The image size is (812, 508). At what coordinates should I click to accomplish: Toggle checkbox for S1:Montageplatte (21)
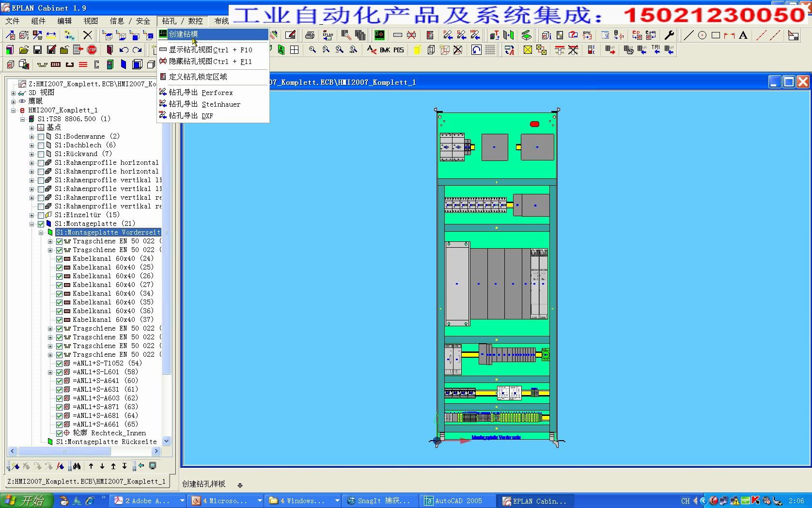click(x=41, y=224)
